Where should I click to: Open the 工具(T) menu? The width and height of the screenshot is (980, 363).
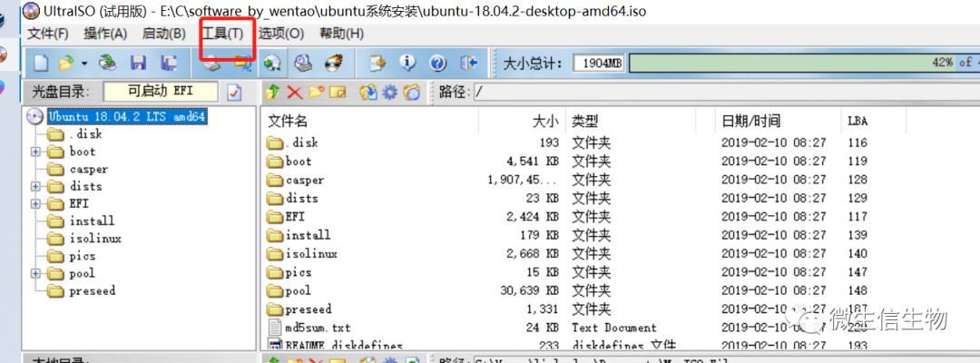[x=222, y=34]
